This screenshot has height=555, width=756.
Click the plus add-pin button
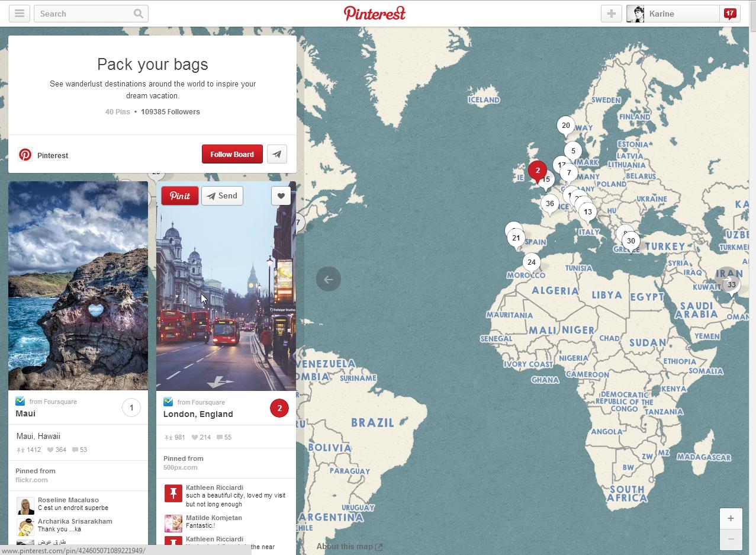(x=611, y=14)
